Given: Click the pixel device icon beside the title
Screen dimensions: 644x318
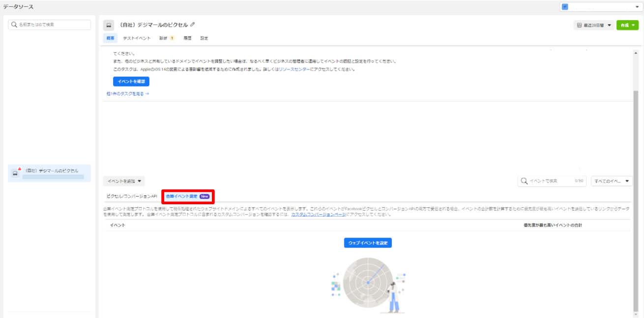Looking at the screenshot, I should tap(109, 25).
